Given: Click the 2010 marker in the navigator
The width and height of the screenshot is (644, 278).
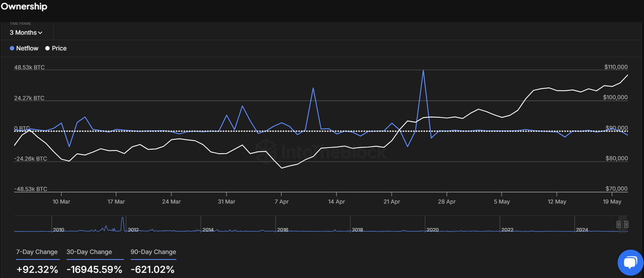Looking at the screenshot, I should point(59,230).
